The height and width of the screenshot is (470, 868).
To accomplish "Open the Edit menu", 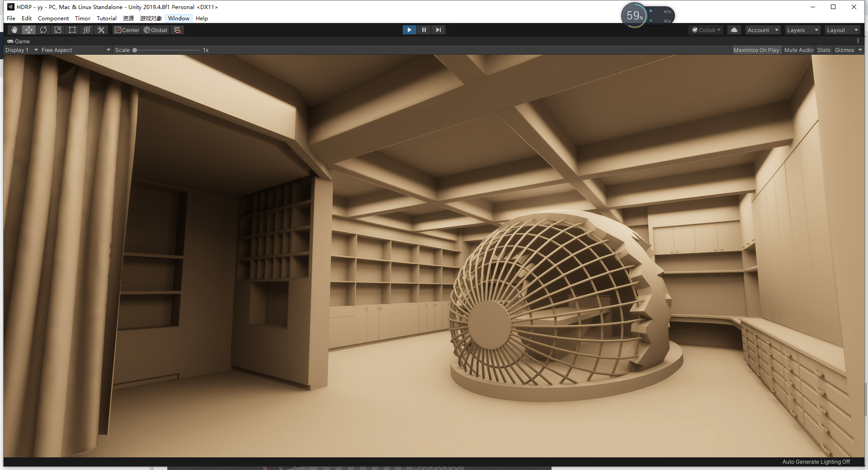I will tap(27, 18).
